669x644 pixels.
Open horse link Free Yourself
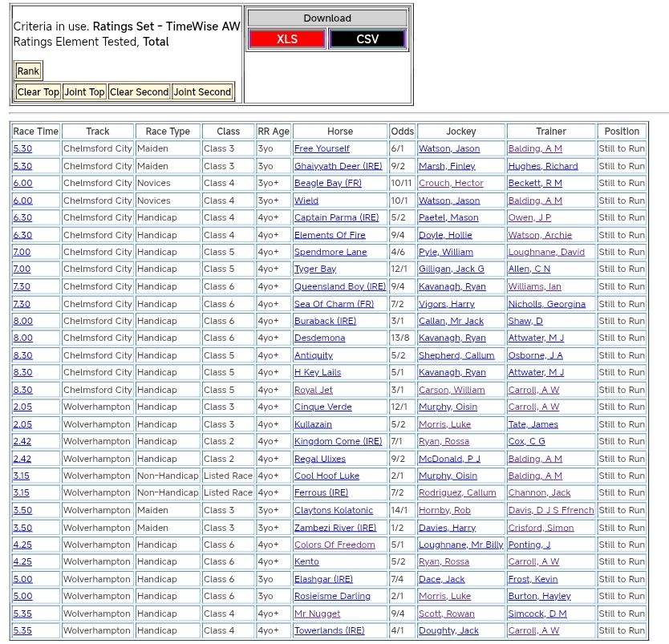pyautogui.click(x=322, y=149)
